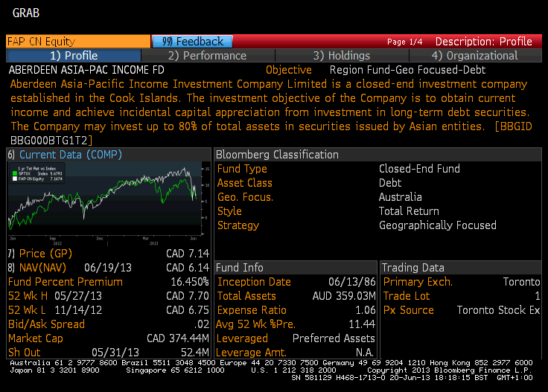Image resolution: width=548 pixels, height=392 pixels.
Task: Click the 'Style' label
Action: pyautogui.click(x=229, y=211)
